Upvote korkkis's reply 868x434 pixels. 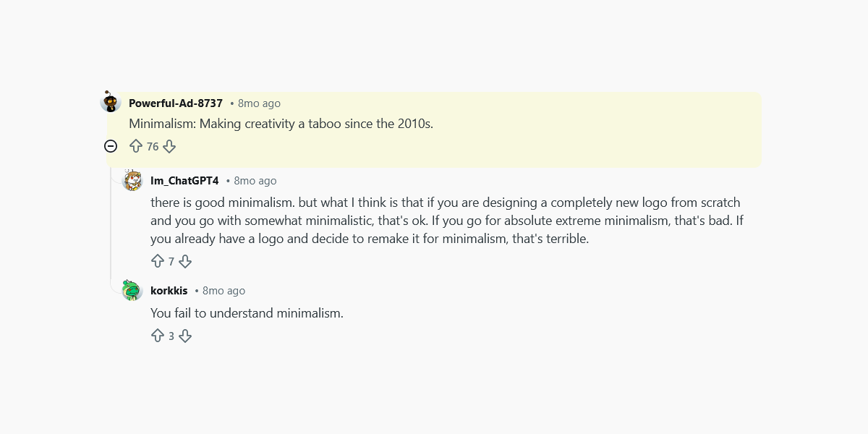158,336
